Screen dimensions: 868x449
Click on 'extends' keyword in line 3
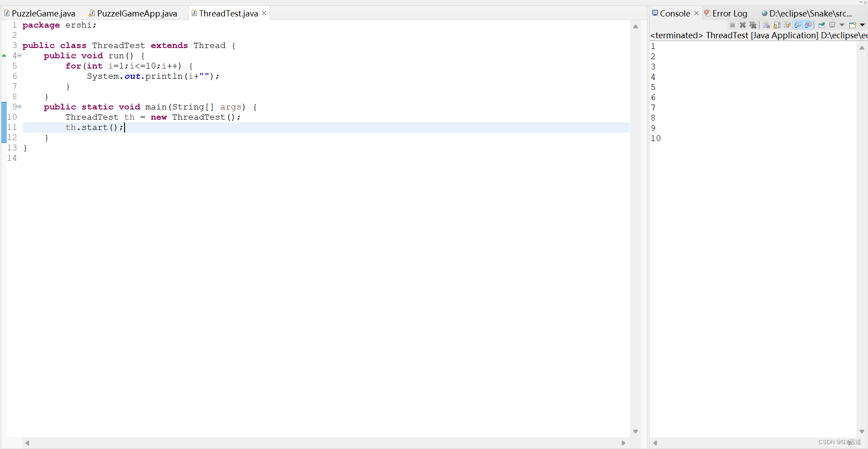click(169, 45)
